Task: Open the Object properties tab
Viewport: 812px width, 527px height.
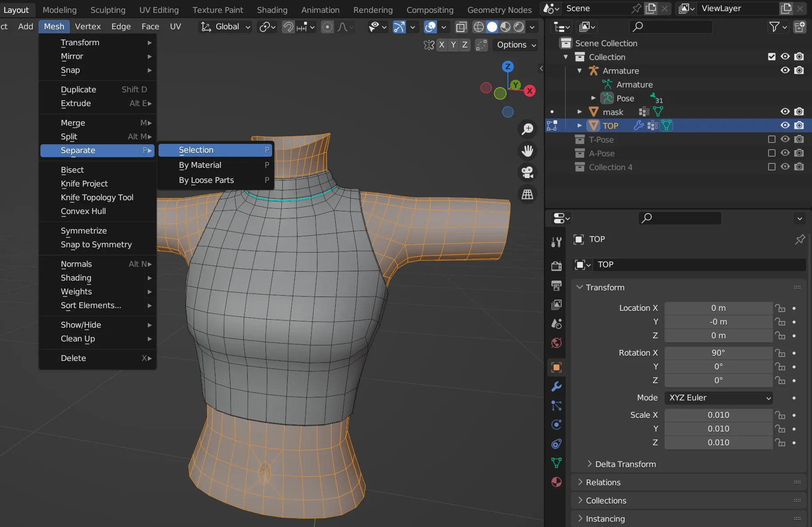Action: coord(556,367)
